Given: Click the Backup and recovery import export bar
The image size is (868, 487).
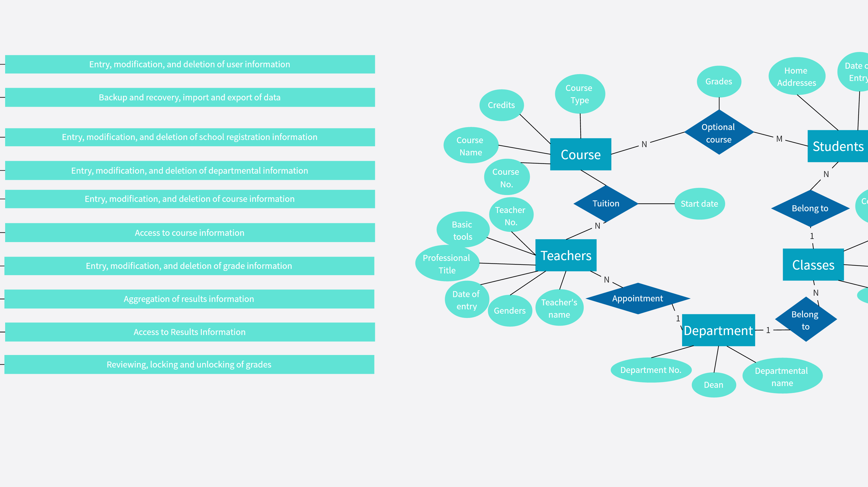Looking at the screenshot, I should click(190, 97).
